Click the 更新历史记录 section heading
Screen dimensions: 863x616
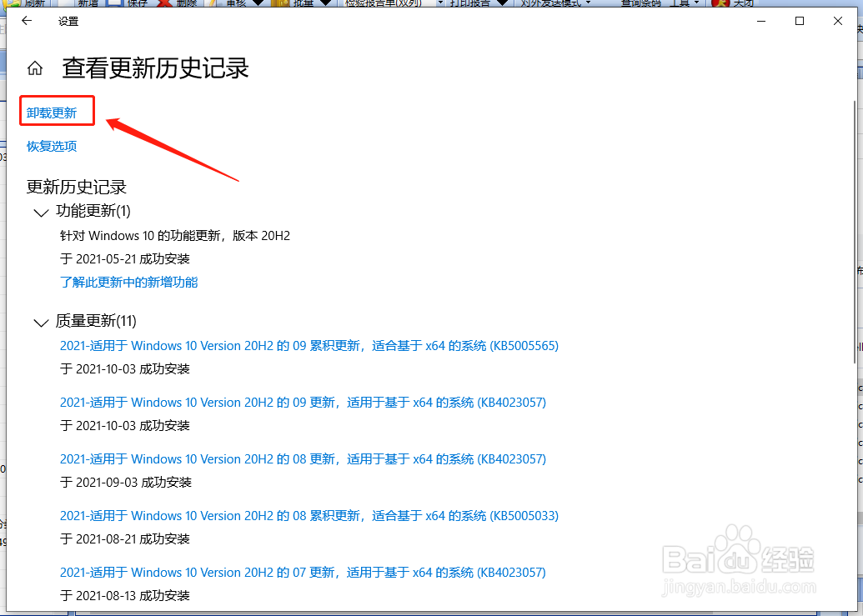click(x=77, y=187)
